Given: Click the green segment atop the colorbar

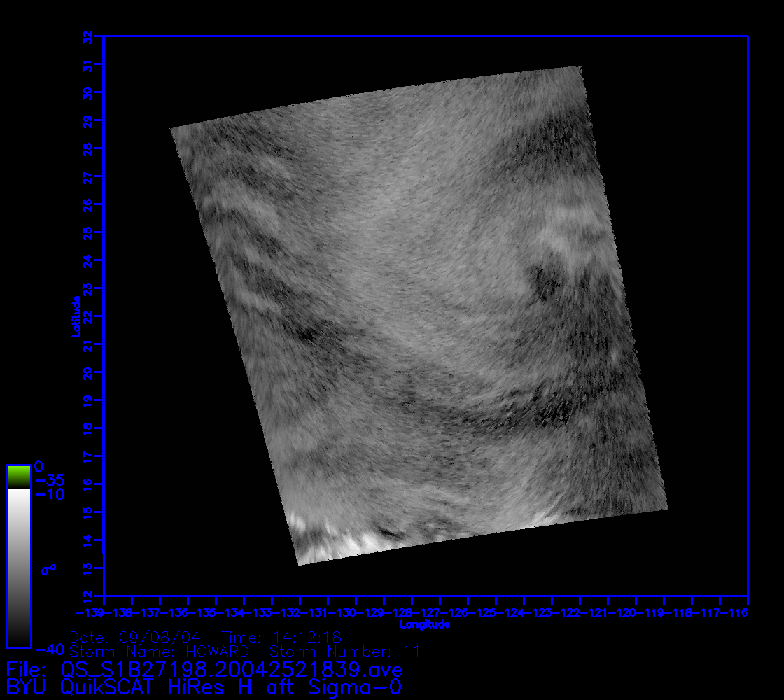Looking at the screenshot, I should pyautogui.click(x=18, y=476).
